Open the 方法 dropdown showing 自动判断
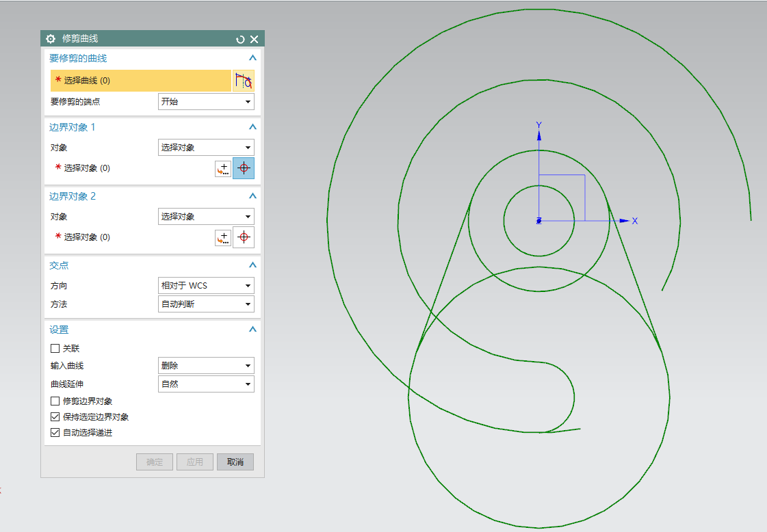The image size is (767, 532). click(206, 304)
